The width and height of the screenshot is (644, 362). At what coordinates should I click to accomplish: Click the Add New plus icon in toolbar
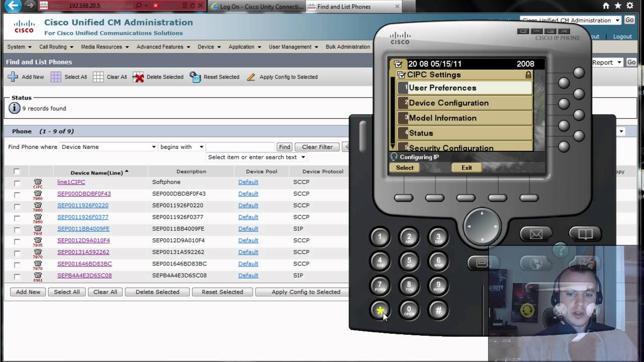[13, 77]
